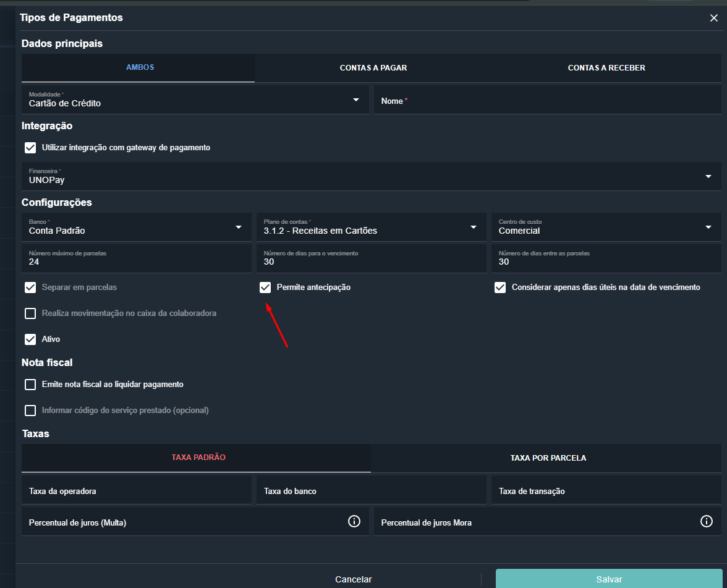
Task: Close the Tipos de Pagamentos dialog
Action: [713, 18]
